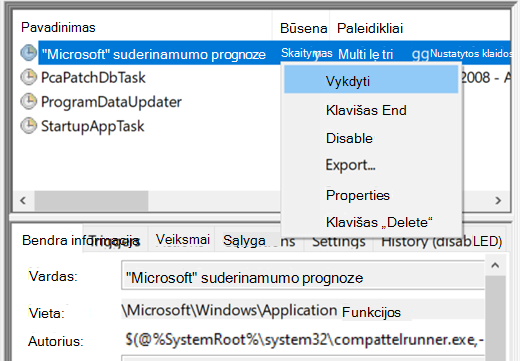
Task: Click left arrow of horizontal scrollbar
Action: [x=23, y=201]
